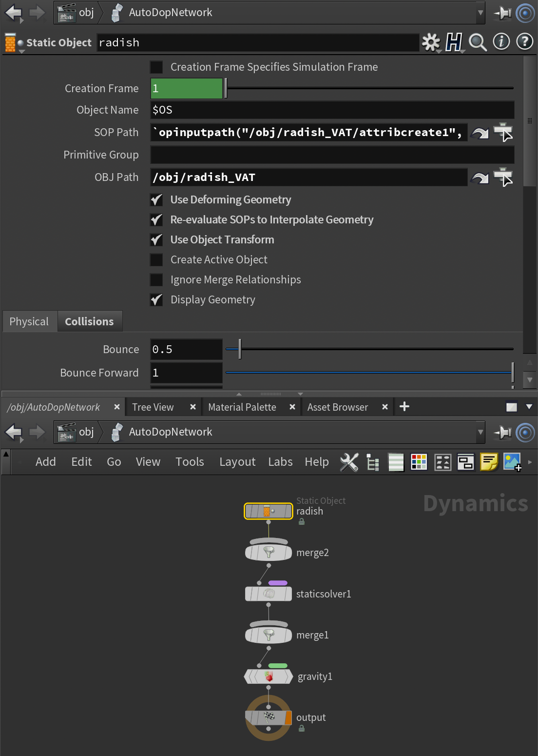Open the SOP Path node chooser icon

tap(503, 132)
